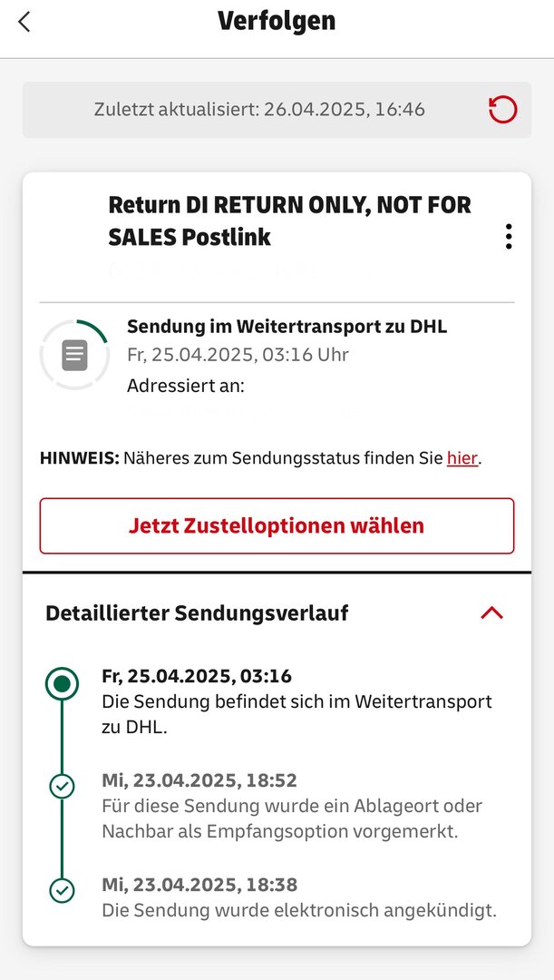Click the checkmark marker for 23.04.2025, 18:38
554x980 pixels.
[62, 891]
